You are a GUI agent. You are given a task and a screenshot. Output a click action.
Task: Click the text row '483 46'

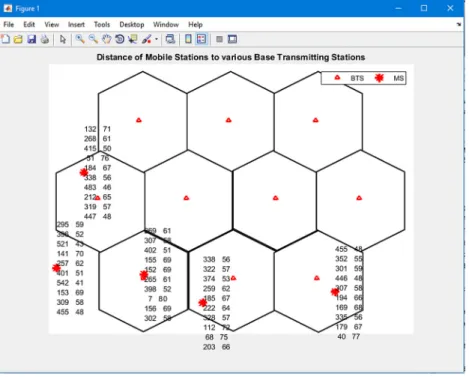(x=97, y=187)
